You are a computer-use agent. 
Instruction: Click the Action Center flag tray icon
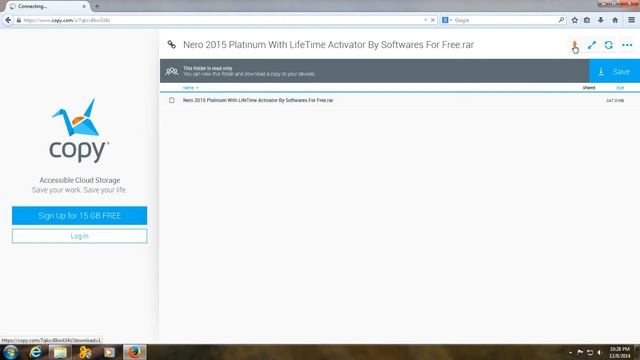[x=580, y=352]
